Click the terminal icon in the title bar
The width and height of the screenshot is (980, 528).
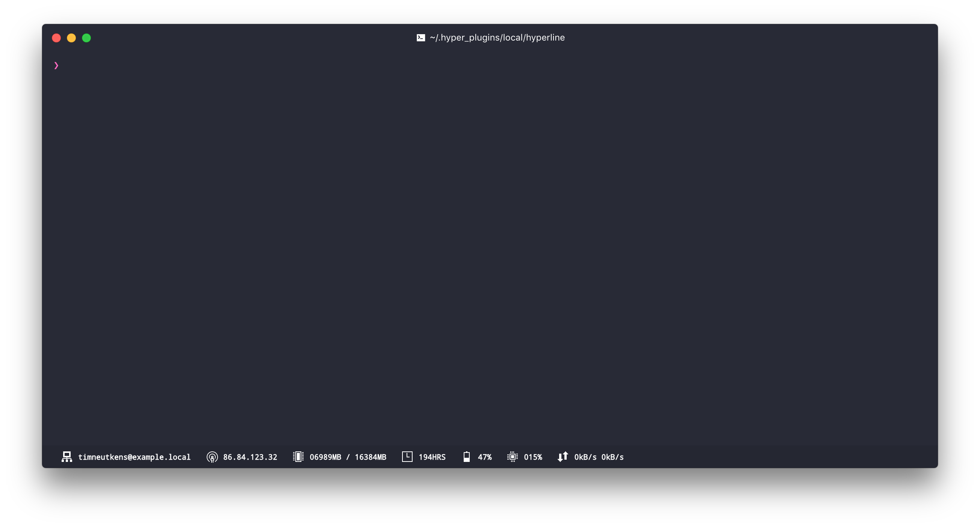point(420,37)
